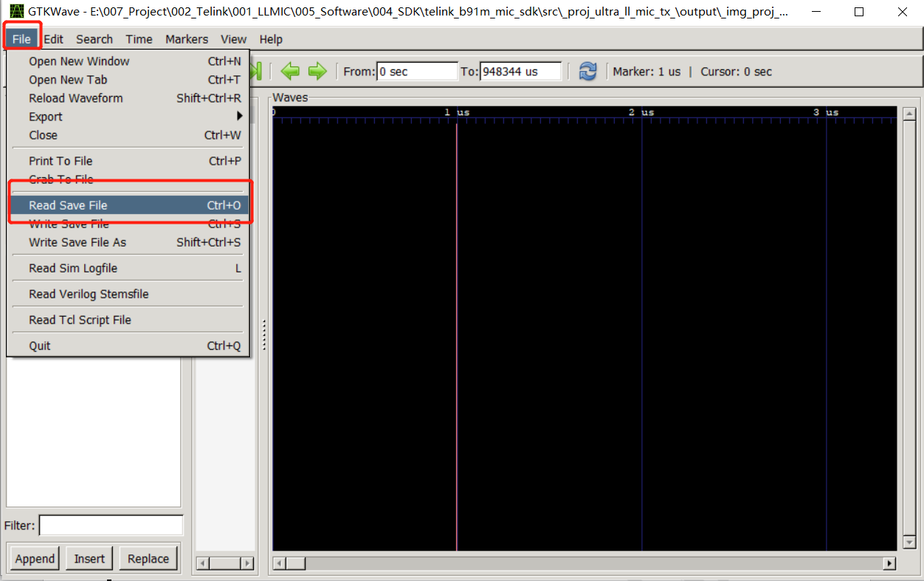Screen dimensions: 924x581
Task: Click the From time field showing 0 sec
Action: click(417, 71)
